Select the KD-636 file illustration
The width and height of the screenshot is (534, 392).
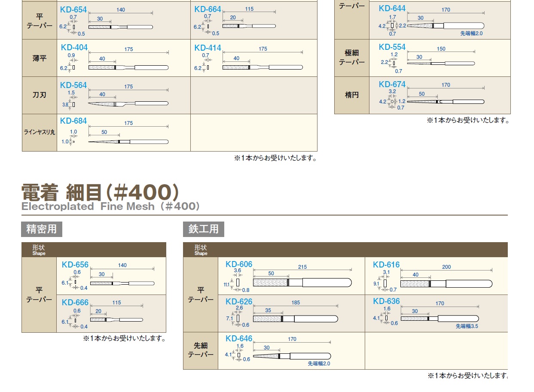(x=439, y=319)
